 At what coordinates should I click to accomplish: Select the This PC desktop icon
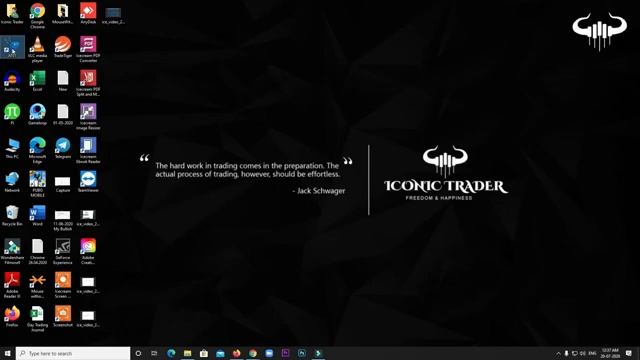pos(12,149)
